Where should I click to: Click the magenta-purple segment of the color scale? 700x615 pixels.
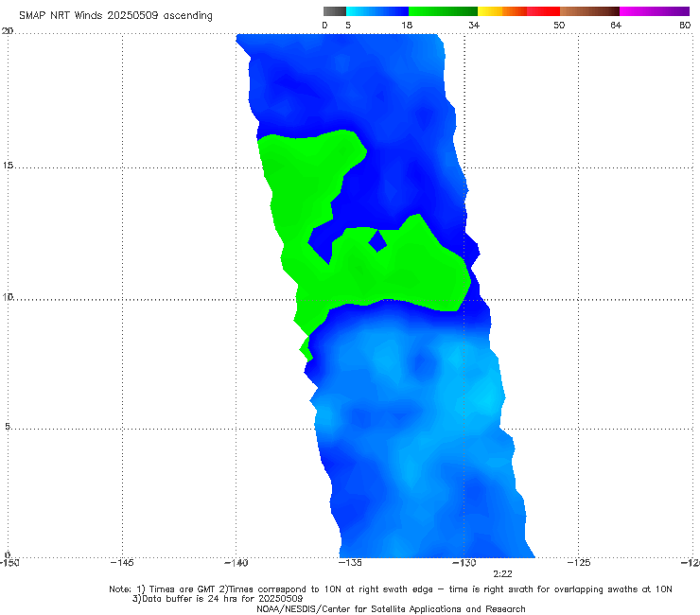(655, 11)
